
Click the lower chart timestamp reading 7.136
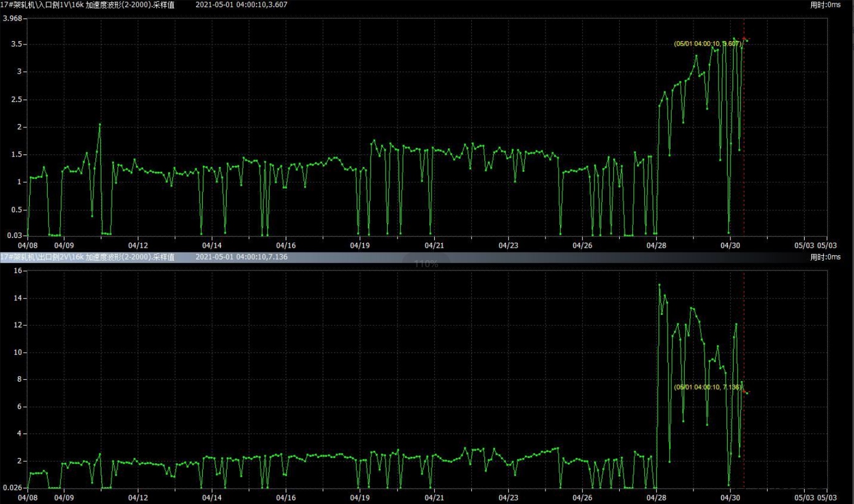click(x=241, y=257)
